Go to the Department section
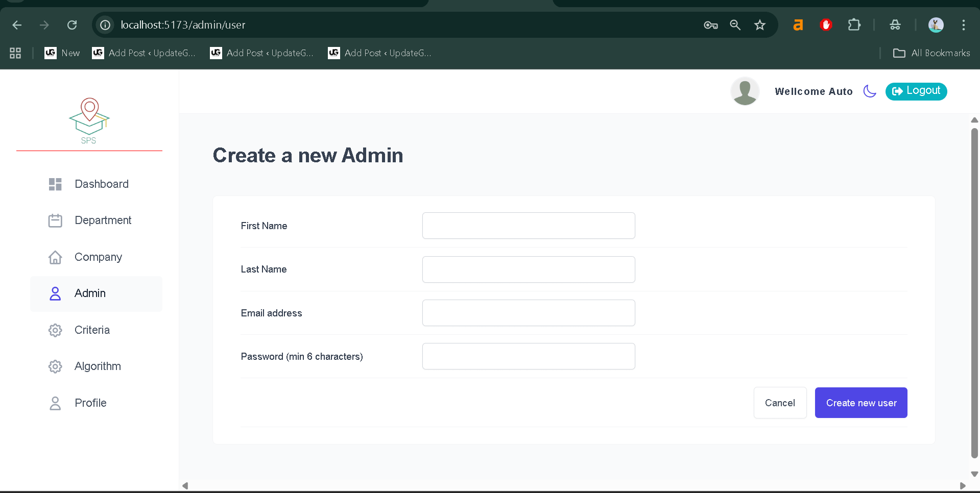Viewport: 980px width, 493px height. pos(103,220)
